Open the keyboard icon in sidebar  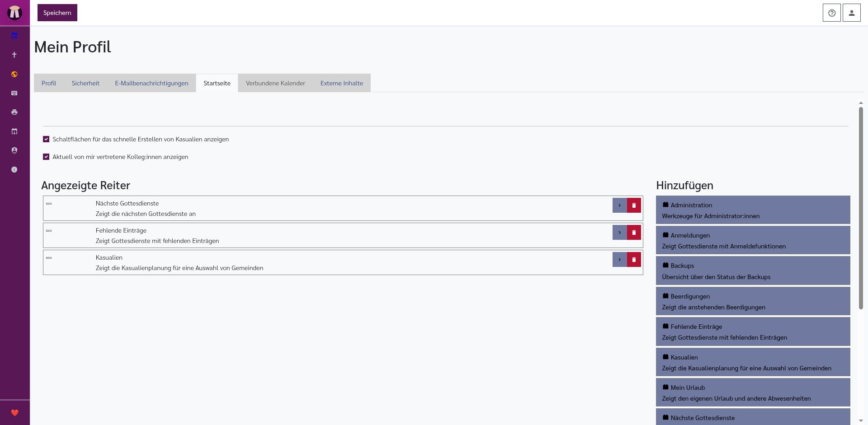[14, 93]
